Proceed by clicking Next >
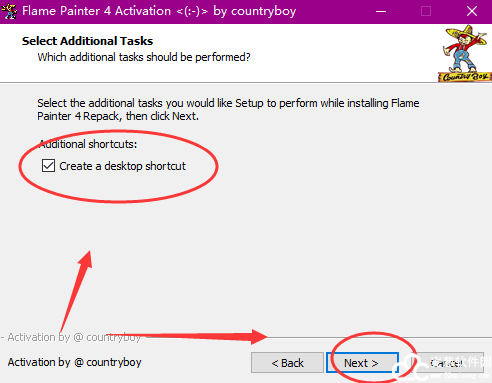 (362, 363)
